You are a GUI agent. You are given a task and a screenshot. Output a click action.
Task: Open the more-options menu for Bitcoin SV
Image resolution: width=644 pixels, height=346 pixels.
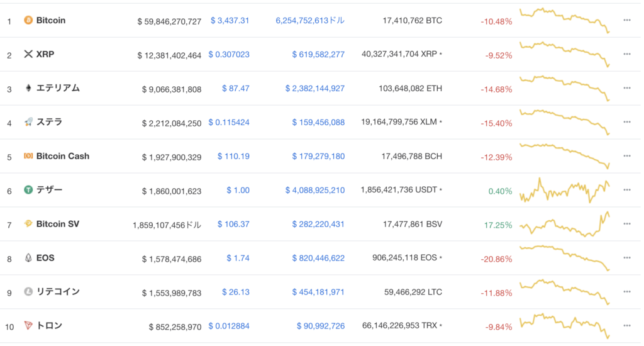[x=627, y=224]
